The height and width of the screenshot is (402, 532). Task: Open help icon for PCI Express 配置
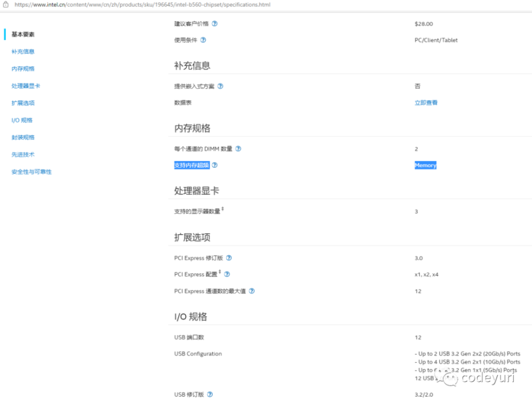pyautogui.click(x=227, y=274)
